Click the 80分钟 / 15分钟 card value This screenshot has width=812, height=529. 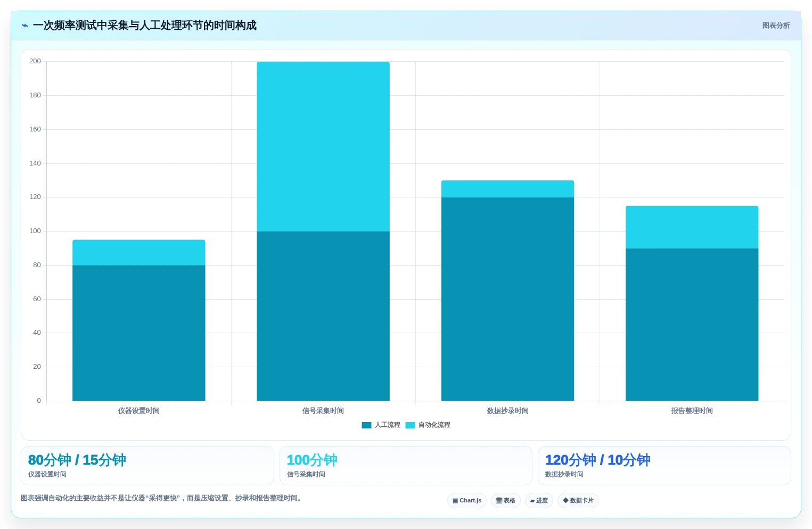tap(77, 460)
